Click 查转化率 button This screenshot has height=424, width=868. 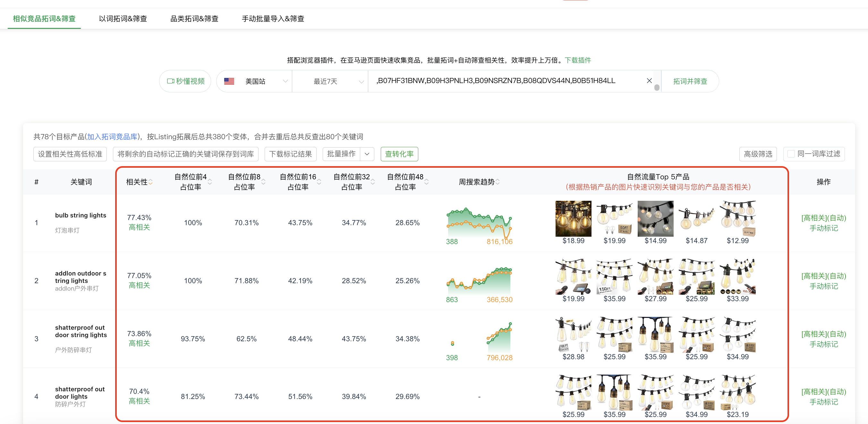[399, 154]
